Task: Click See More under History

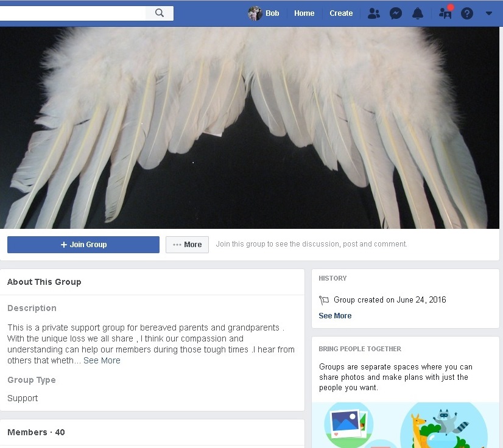Action: [x=335, y=316]
